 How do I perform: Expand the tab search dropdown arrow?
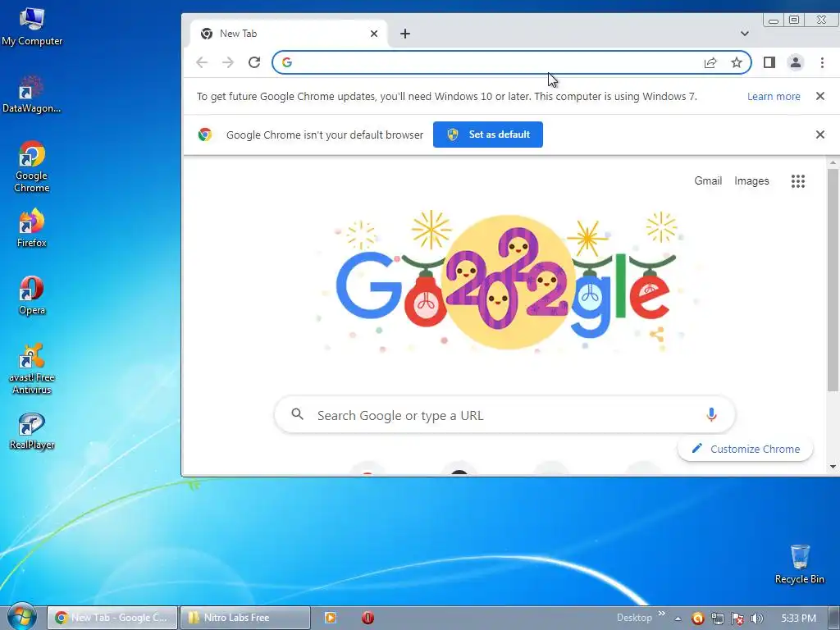point(744,34)
